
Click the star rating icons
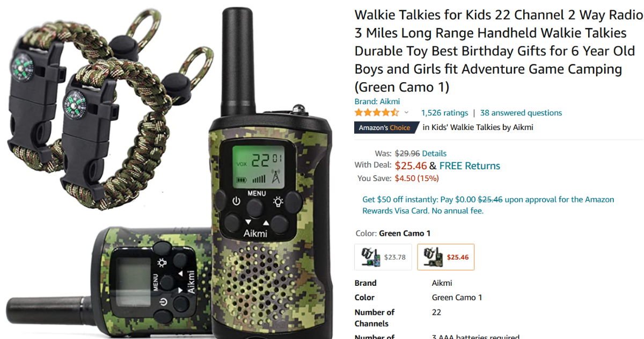(377, 113)
